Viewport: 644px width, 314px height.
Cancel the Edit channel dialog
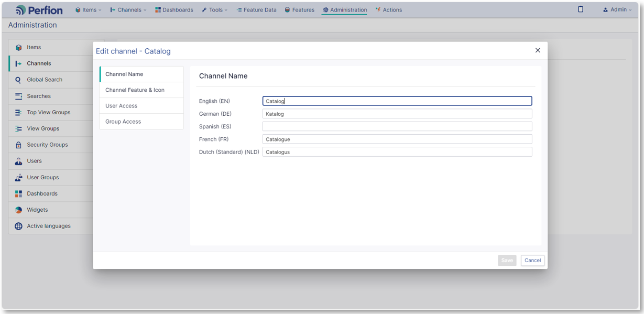point(533,261)
